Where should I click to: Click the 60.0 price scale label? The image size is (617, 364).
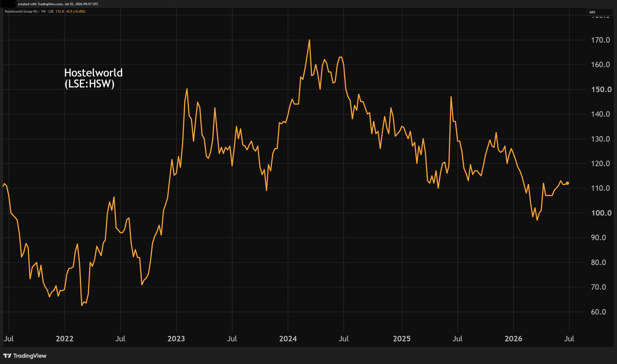[598, 312]
